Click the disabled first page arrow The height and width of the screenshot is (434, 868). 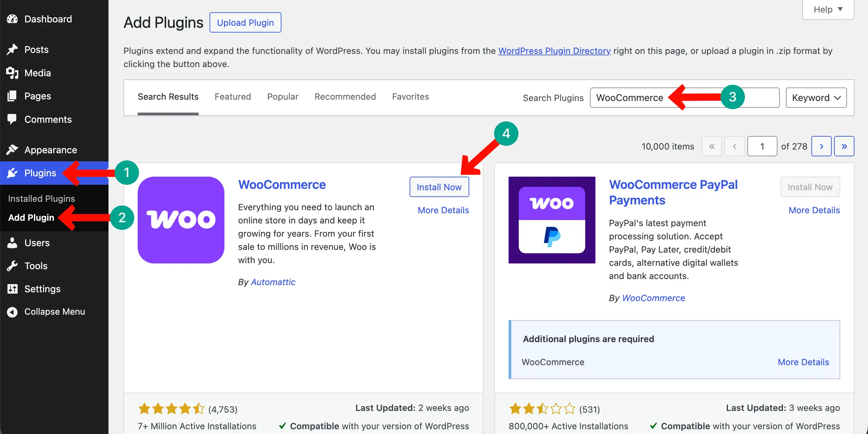pyautogui.click(x=712, y=146)
